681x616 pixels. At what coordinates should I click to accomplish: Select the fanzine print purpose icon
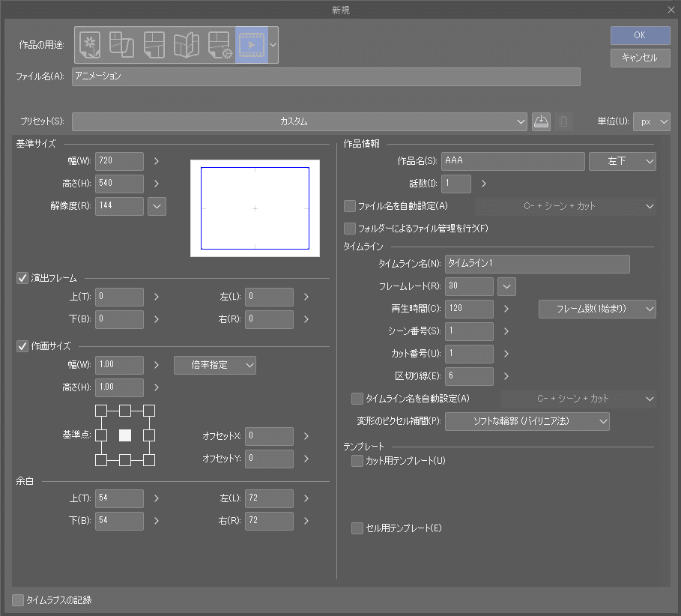[185, 44]
